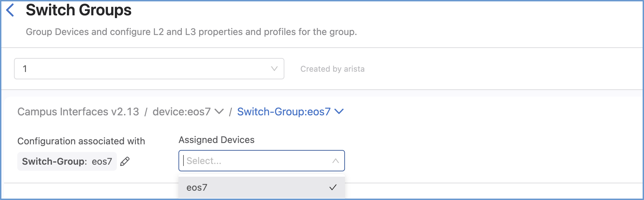Open the "1" combo box

149,69
